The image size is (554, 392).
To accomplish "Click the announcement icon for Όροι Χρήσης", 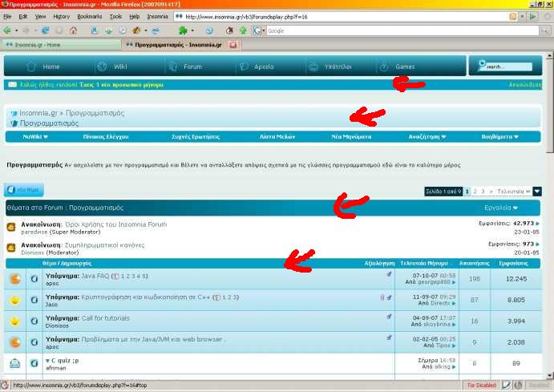I will coord(11,227).
